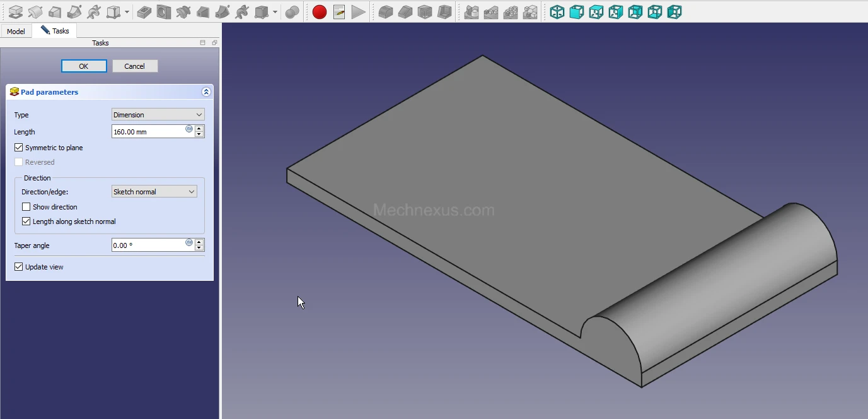Toggle the Update view checkbox
Screen dimensions: 868x419
click(19, 267)
